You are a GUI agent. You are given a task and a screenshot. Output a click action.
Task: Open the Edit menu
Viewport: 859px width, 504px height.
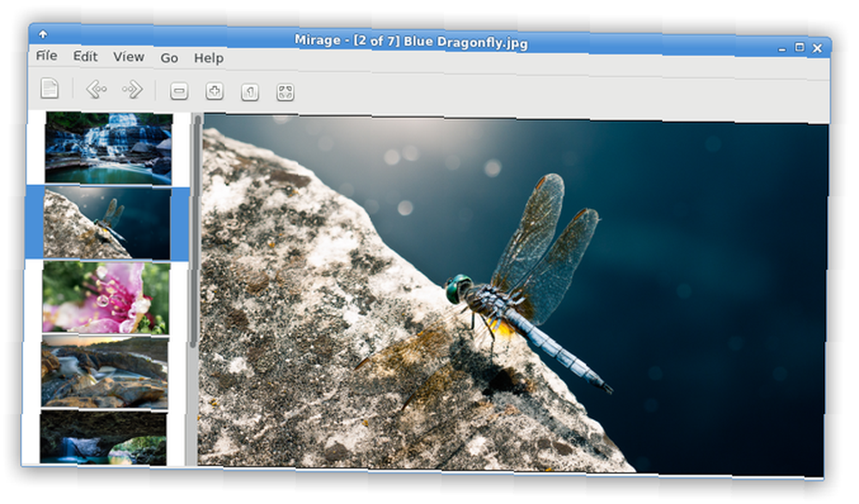[85, 56]
